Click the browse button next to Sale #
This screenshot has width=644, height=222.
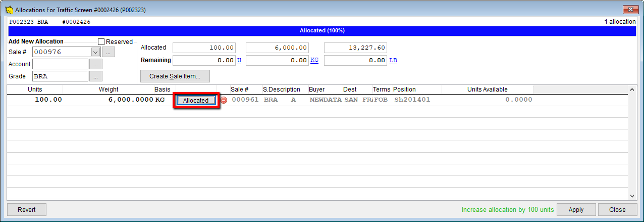pos(109,52)
